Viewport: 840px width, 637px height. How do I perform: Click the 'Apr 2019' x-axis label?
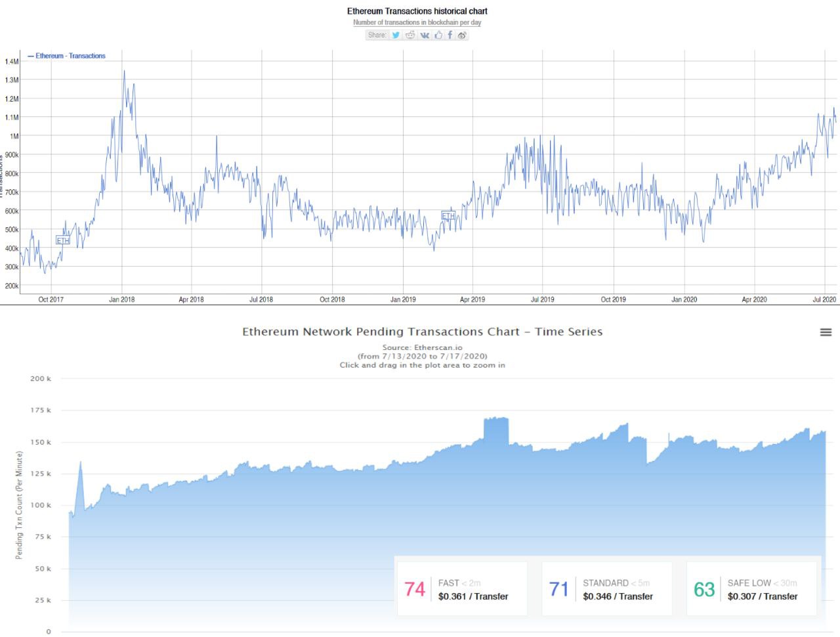coord(472,299)
